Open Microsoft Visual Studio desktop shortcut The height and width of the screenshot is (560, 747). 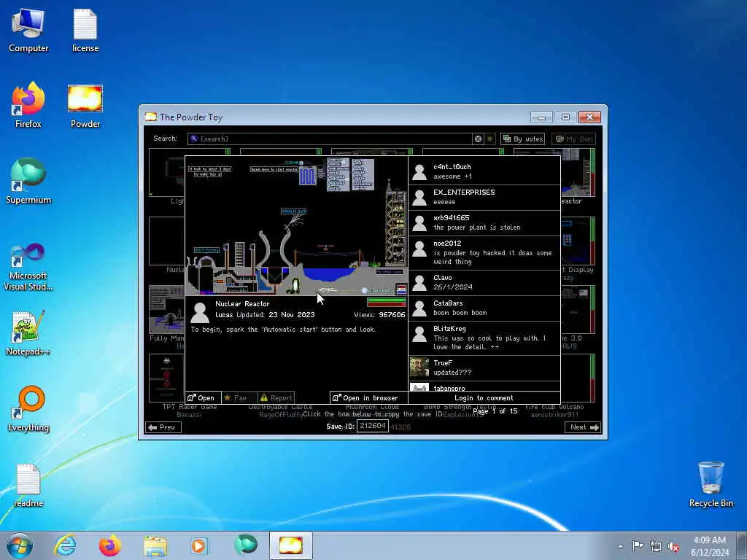click(28, 267)
